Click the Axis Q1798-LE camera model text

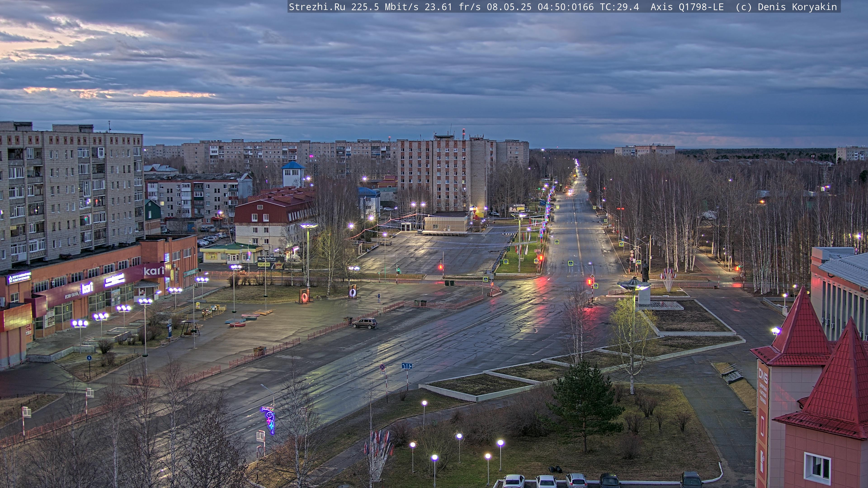pos(687,7)
